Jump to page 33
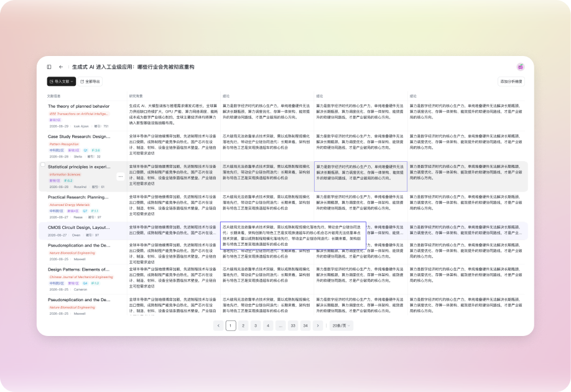The image size is (571, 392). [x=293, y=325]
